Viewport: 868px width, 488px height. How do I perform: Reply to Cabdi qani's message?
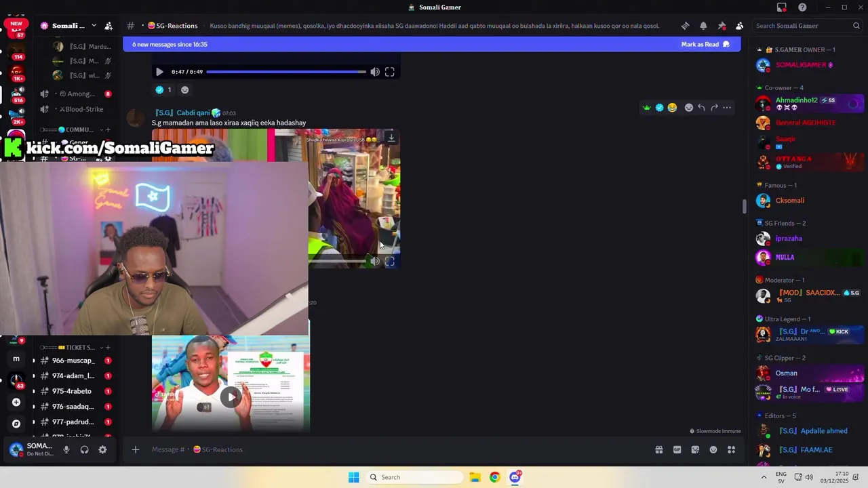[x=702, y=108]
